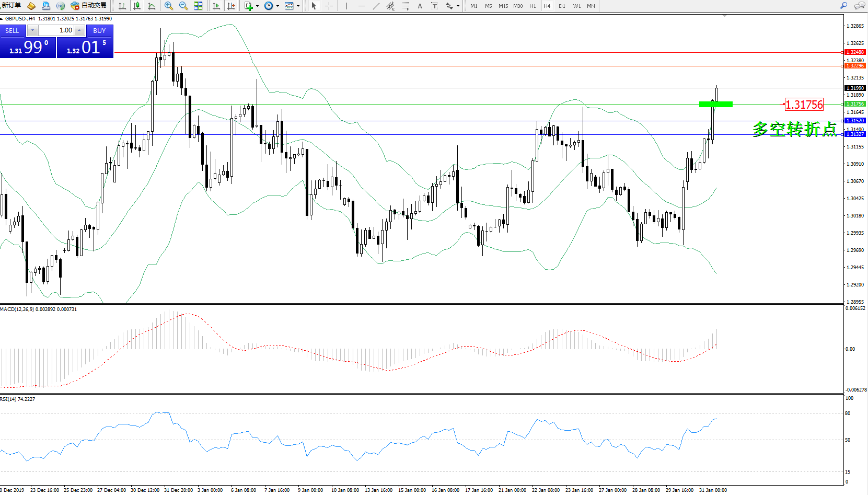Click the BUY button
This screenshot has height=495, width=868.
point(99,31)
